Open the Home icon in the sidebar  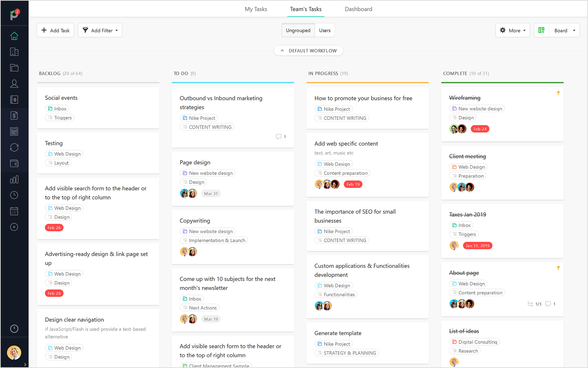click(14, 36)
